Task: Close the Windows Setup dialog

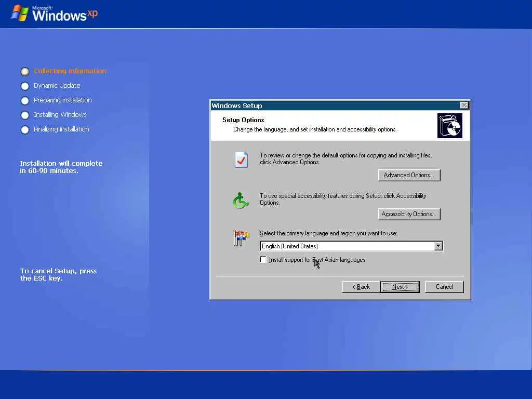Action: point(464,105)
